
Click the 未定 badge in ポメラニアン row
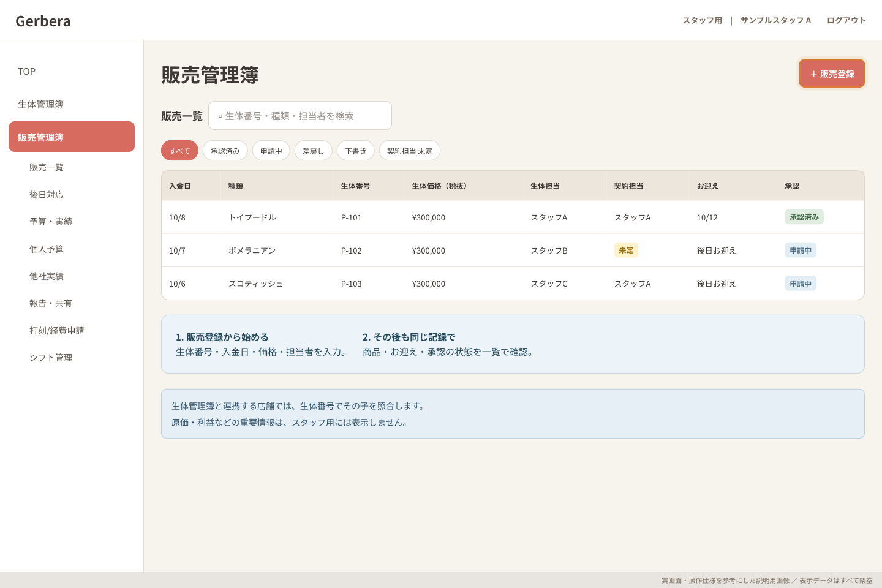(x=626, y=250)
